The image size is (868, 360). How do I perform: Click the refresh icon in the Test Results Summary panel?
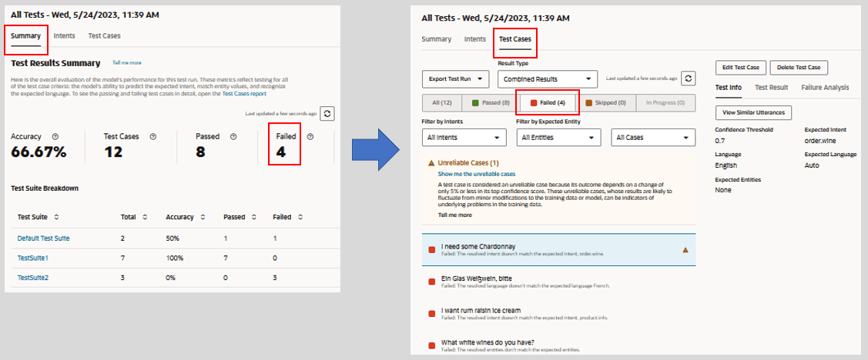pos(328,113)
